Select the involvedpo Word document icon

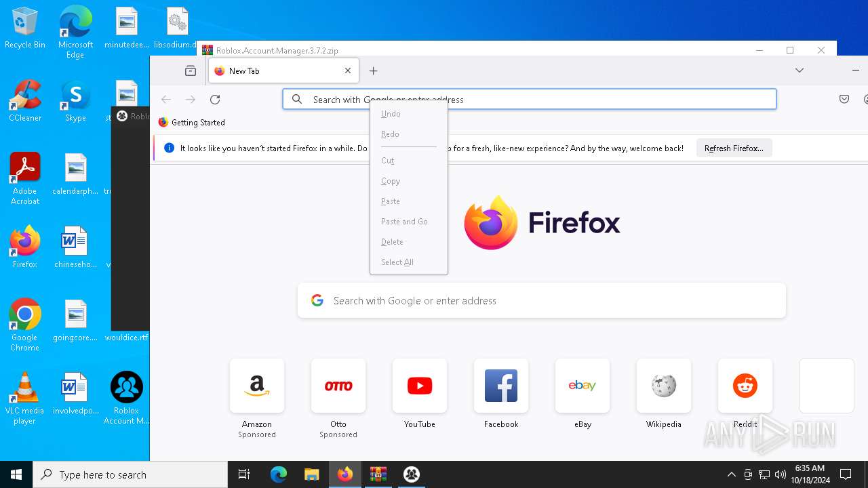[x=75, y=393]
